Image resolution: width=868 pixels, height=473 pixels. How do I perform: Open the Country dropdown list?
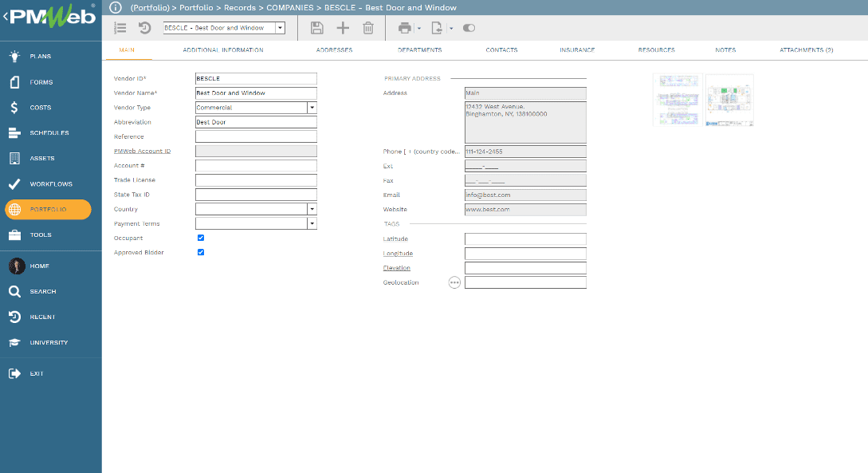tap(312, 209)
